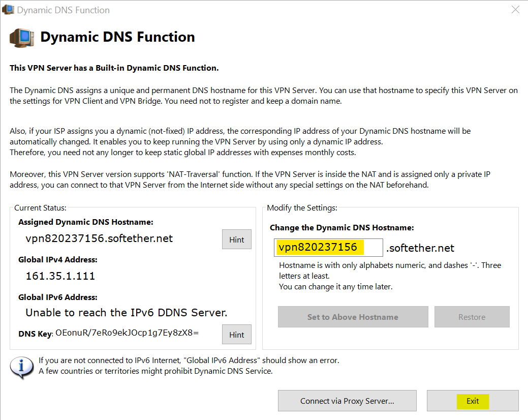Click the IPv4 address 161.35.1.111

(x=60, y=276)
